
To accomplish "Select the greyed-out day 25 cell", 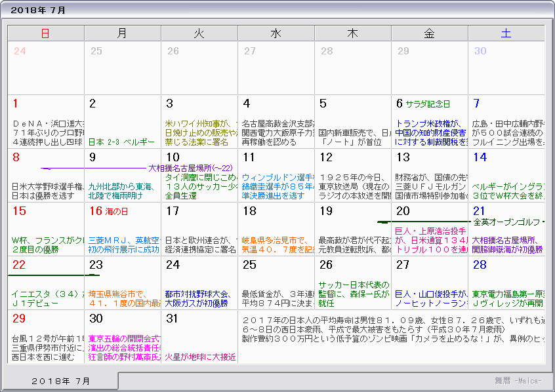I will click(123, 68).
